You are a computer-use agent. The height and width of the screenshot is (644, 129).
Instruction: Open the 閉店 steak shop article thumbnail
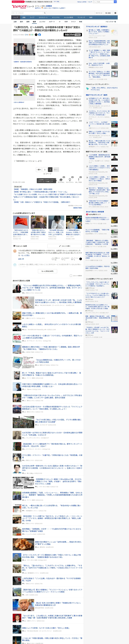17,338
